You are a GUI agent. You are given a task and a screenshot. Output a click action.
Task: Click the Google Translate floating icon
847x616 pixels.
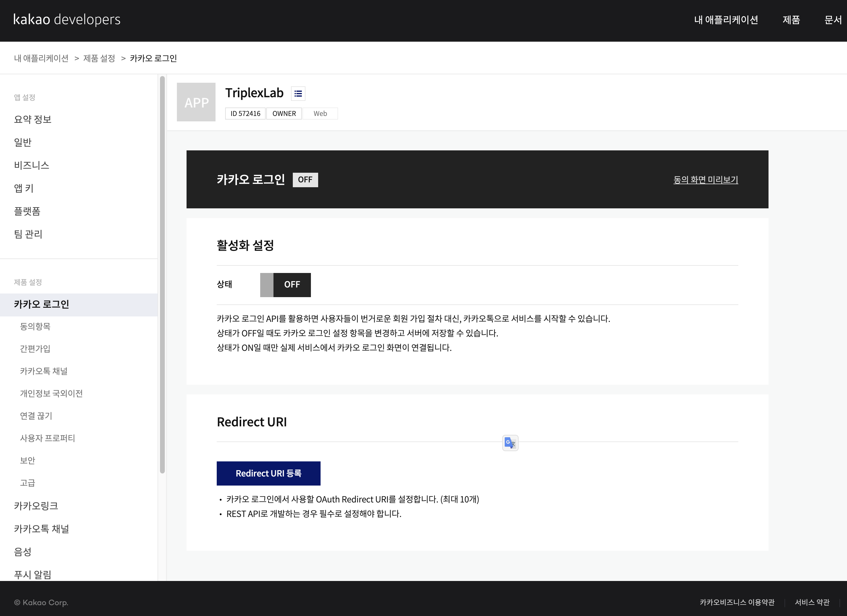tap(510, 443)
